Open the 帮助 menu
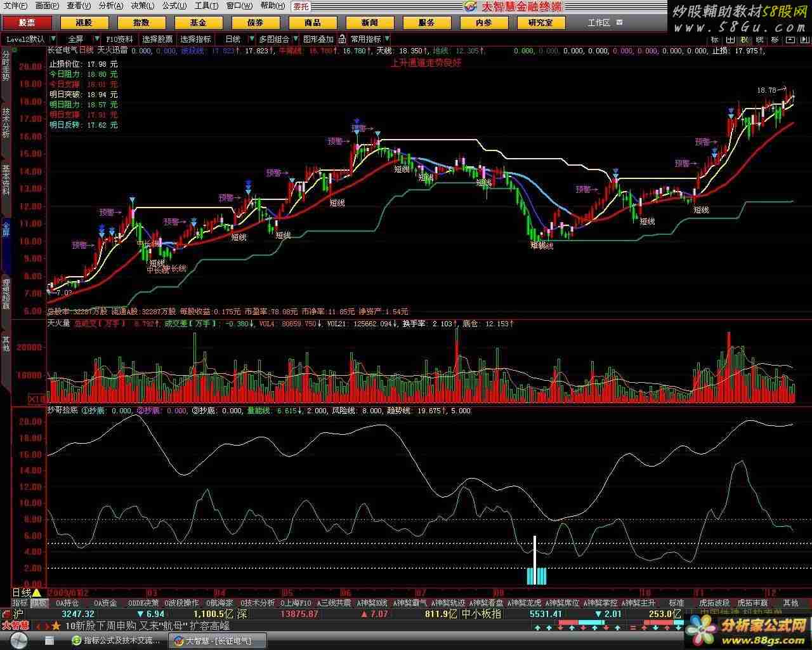 (x=272, y=6)
